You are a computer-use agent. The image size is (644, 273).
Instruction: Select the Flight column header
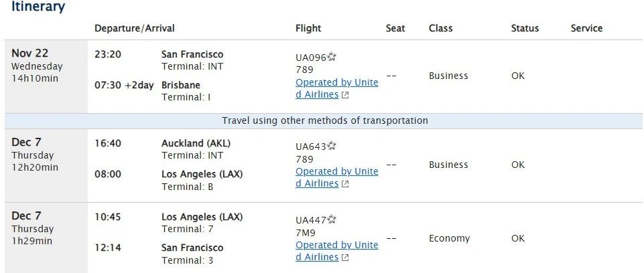[308, 28]
